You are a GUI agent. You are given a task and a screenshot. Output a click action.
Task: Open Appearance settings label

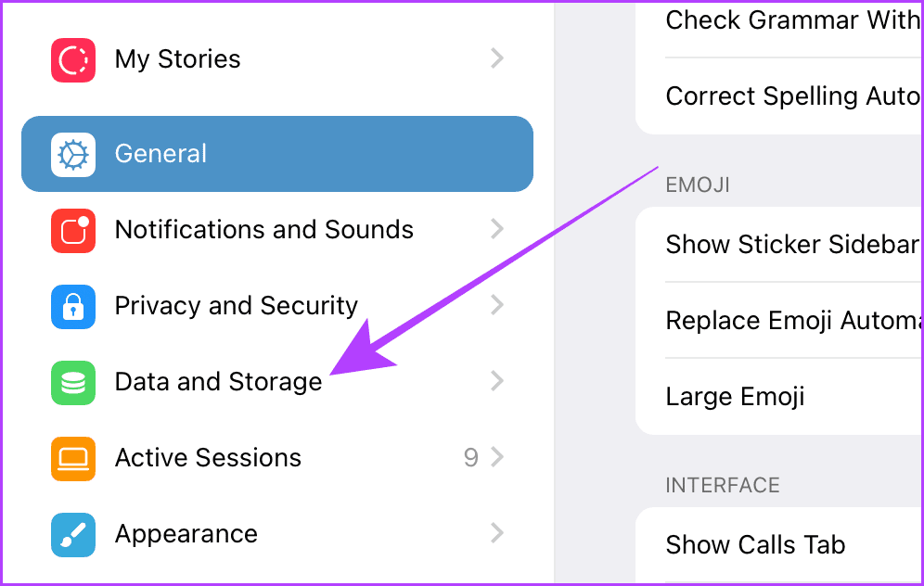click(x=186, y=534)
